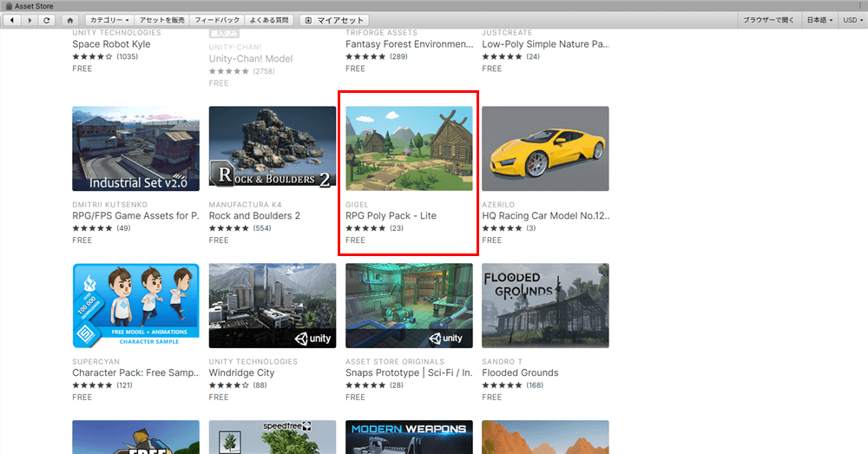This screenshot has width=868, height=454.
Task: Open the フィードバック page
Action: click(217, 20)
